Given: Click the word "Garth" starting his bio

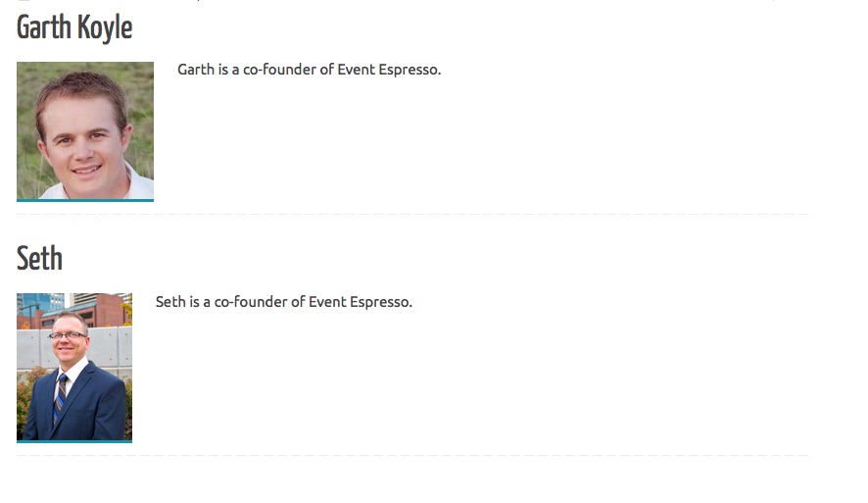Looking at the screenshot, I should click(195, 70).
